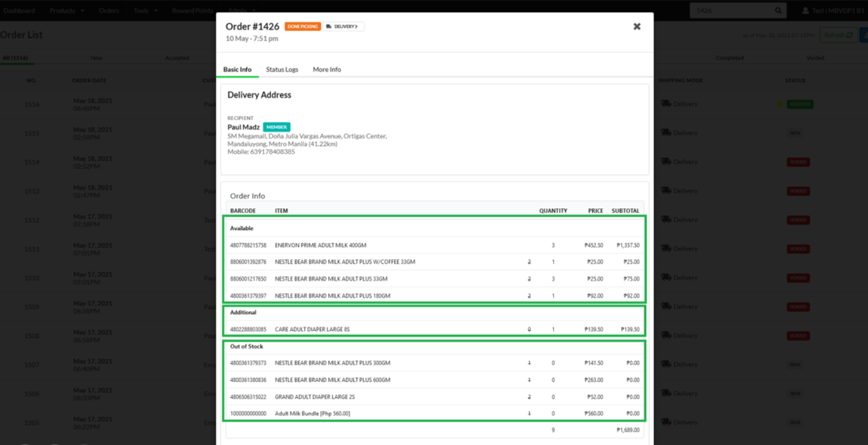Click the delivery truck icon in order header
Screen dimensions: 868x445
click(329, 27)
